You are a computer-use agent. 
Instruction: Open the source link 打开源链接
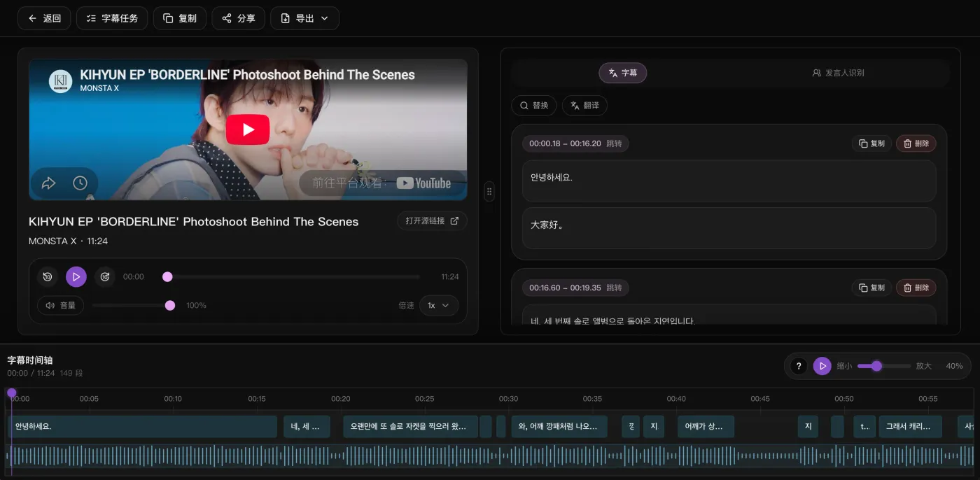pyautogui.click(x=432, y=221)
